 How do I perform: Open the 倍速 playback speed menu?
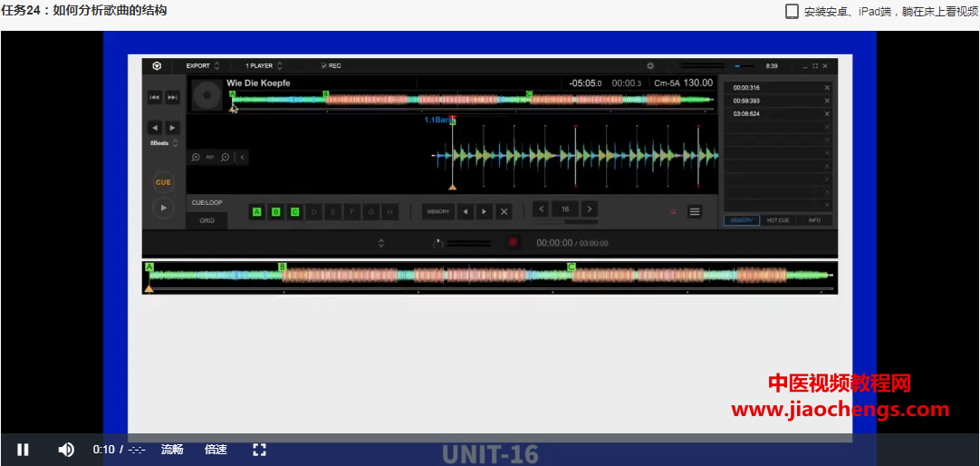click(216, 449)
